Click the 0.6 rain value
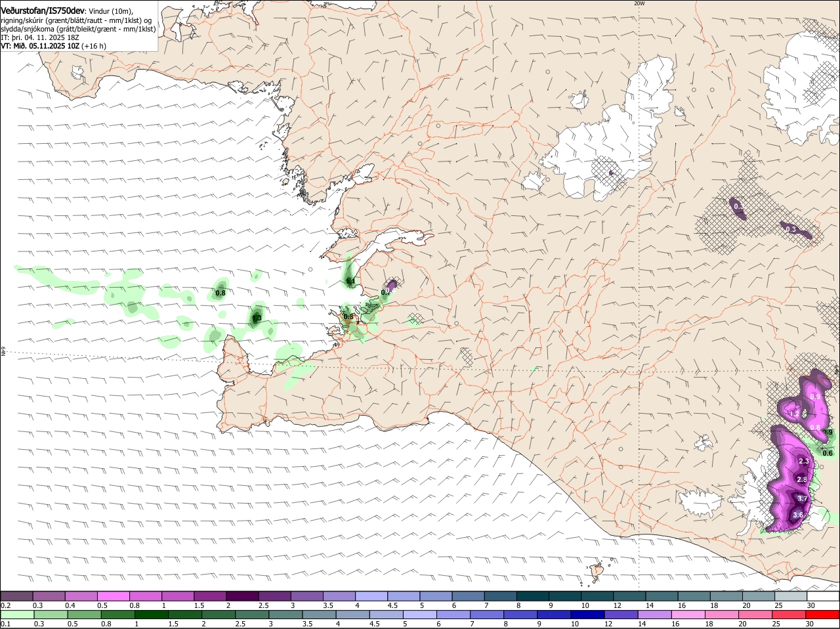The height and width of the screenshot is (629, 840). pyautogui.click(x=828, y=453)
